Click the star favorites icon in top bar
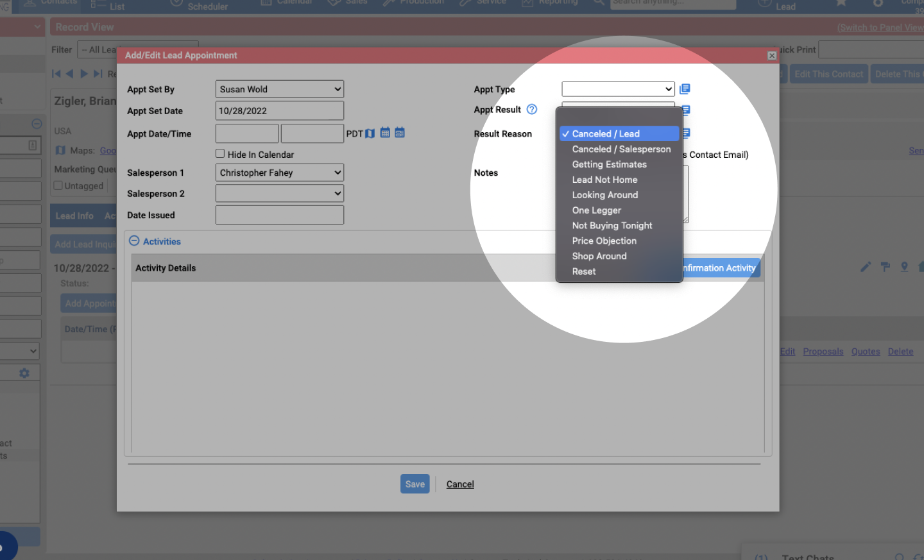This screenshot has width=924, height=560. pyautogui.click(x=841, y=3)
